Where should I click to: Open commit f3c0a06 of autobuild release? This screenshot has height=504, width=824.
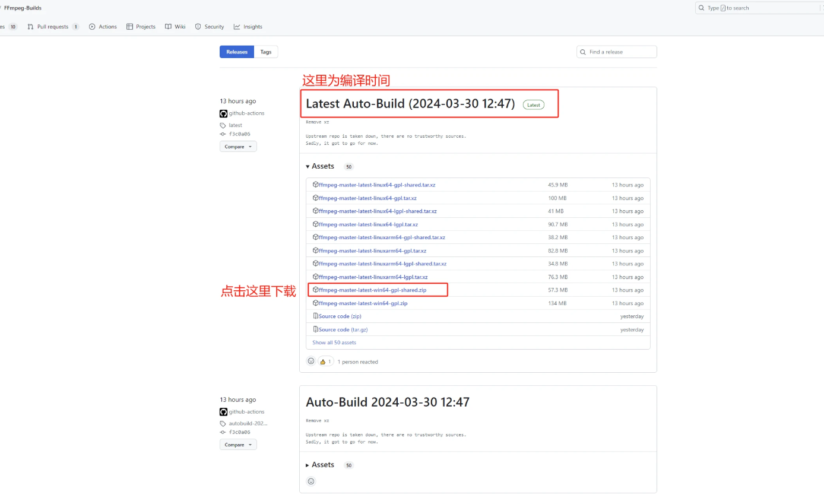(x=239, y=432)
